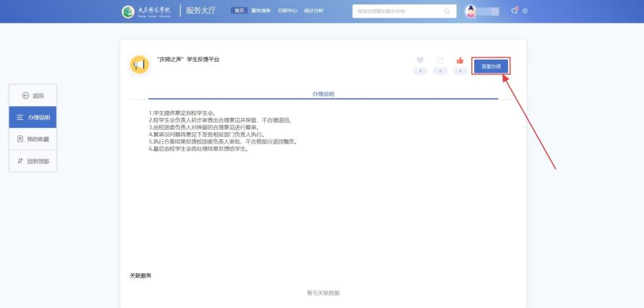Viewport: 644px width, 308px height.
Task: Go back using the 返回 button
Action: pos(33,96)
